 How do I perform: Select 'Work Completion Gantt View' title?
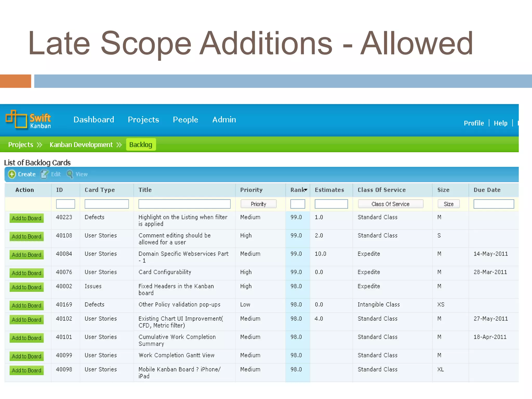point(176,355)
